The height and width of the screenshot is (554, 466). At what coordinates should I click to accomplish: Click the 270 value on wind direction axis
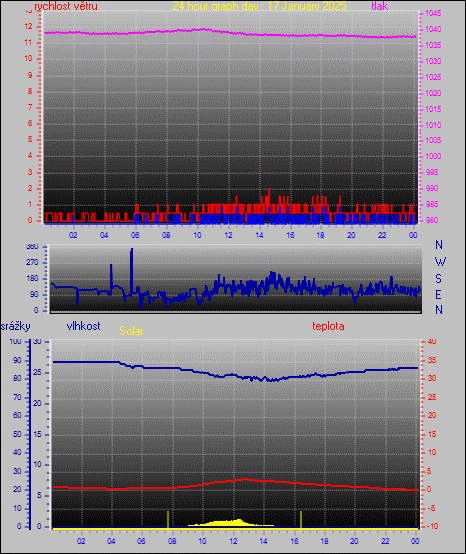coord(32,263)
